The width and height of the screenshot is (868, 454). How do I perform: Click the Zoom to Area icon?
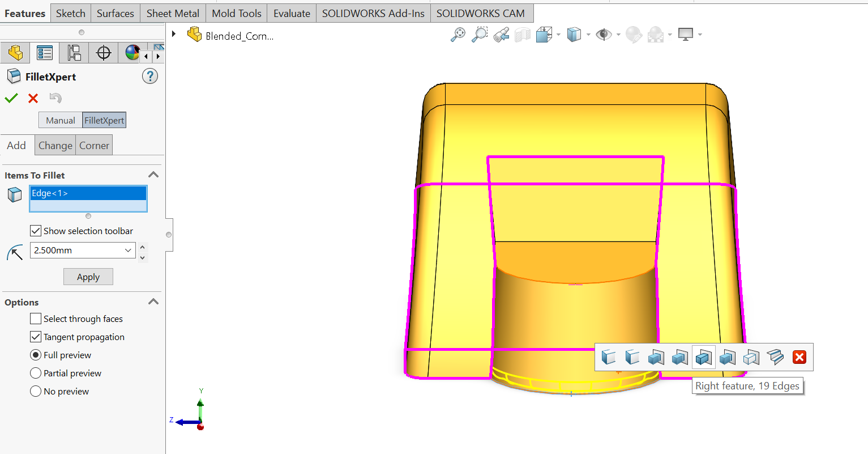[480, 35]
